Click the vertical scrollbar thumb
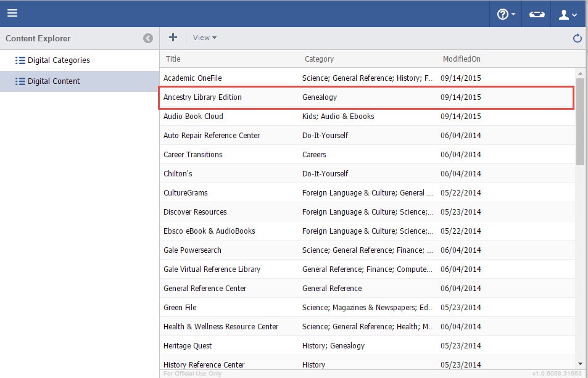588x378 pixels. pos(580,120)
